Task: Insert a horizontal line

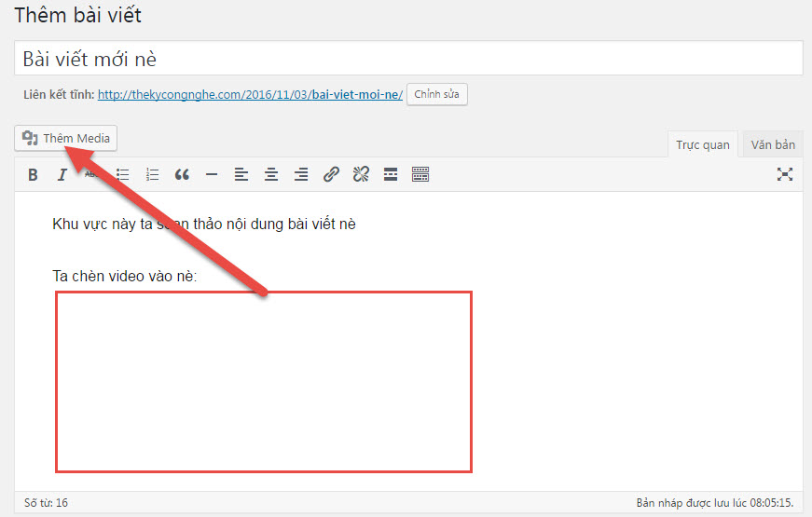Action: [x=212, y=174]
